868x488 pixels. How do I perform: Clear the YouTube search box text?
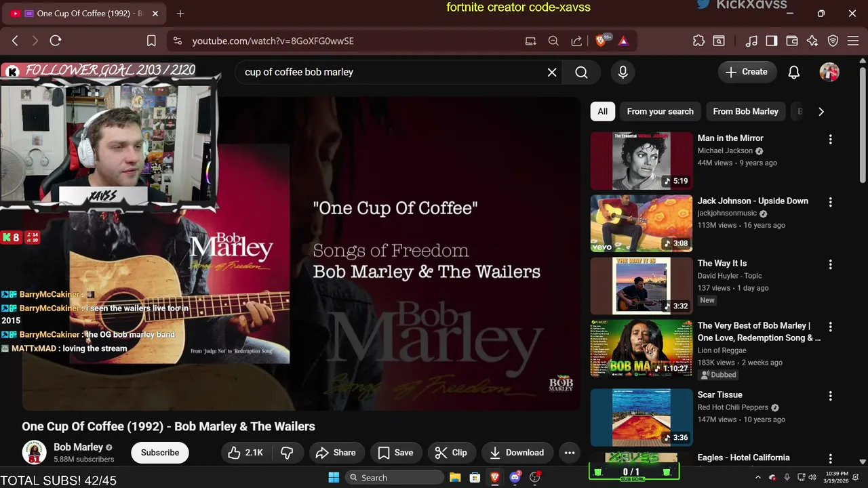click(552, 72)
